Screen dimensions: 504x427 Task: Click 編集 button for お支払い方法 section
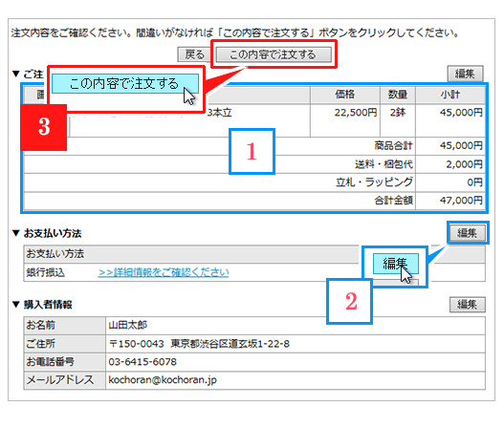(467, 233)
